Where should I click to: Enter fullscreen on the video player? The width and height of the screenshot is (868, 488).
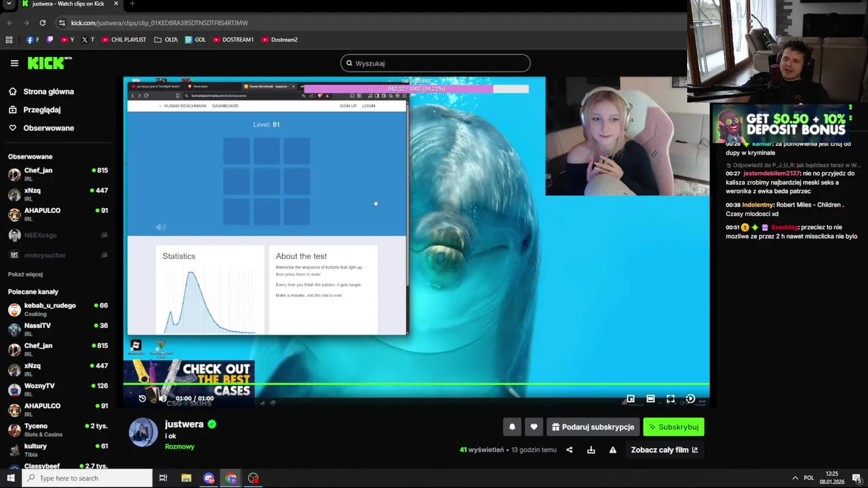click(670, 399)
